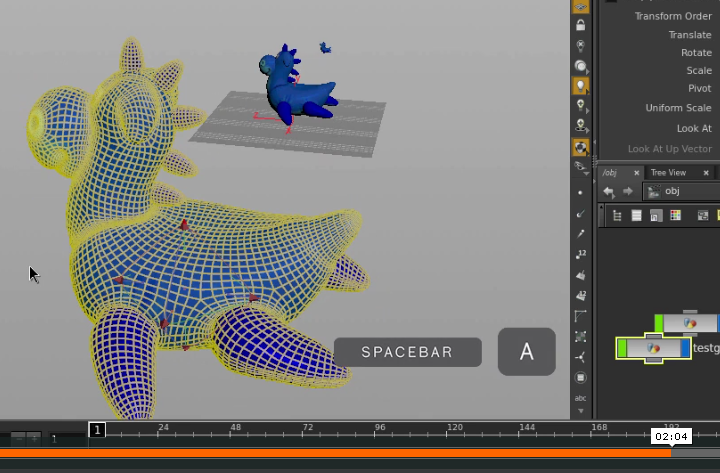The width and height of the screenshot is (720, 473).
Task: Toggle the display materials icon
Action: pos(580,147)
